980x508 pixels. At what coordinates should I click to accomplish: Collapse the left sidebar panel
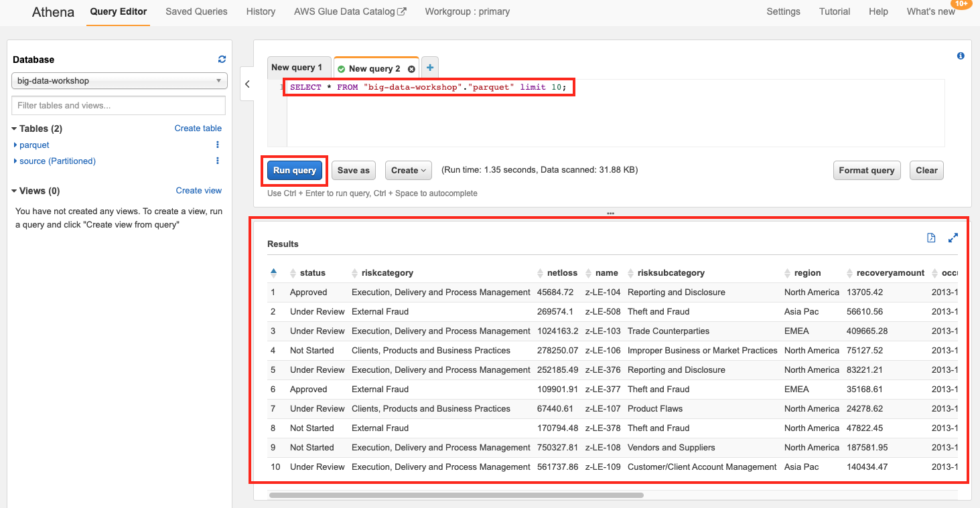click(247, 84)
